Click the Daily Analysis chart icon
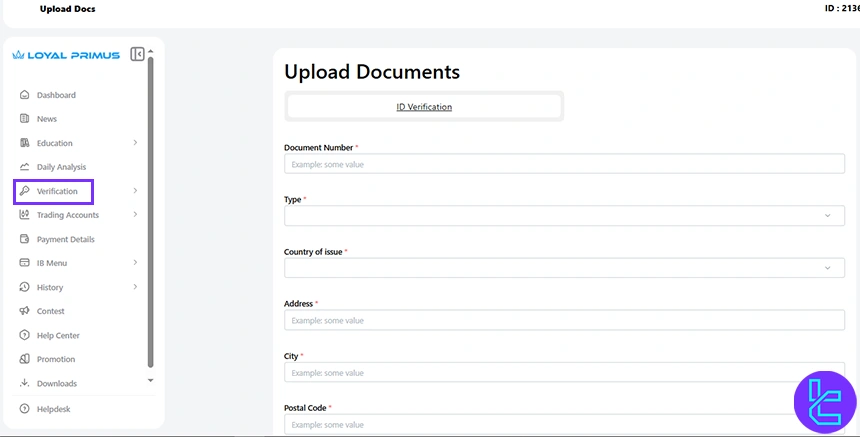The height and width of the screenshot is (437, 860). click(x=24, y=167)
